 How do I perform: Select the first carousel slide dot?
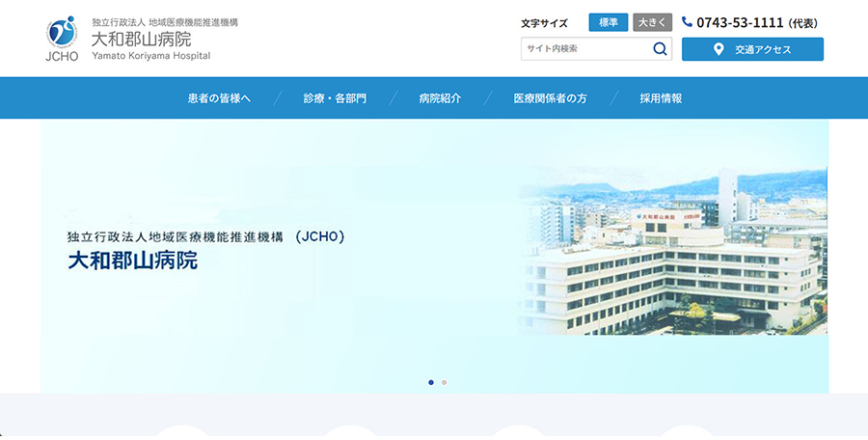(431, 382)
